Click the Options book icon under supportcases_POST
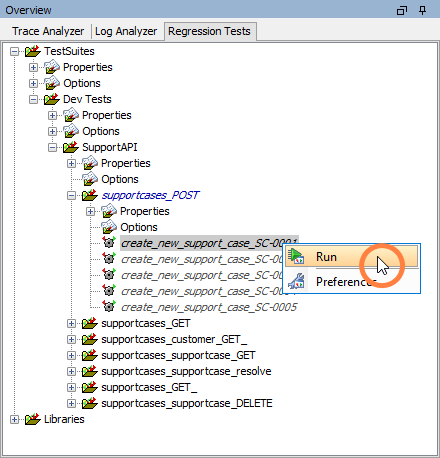The height and width of the screenshot is (458, 440). (109, 227)
